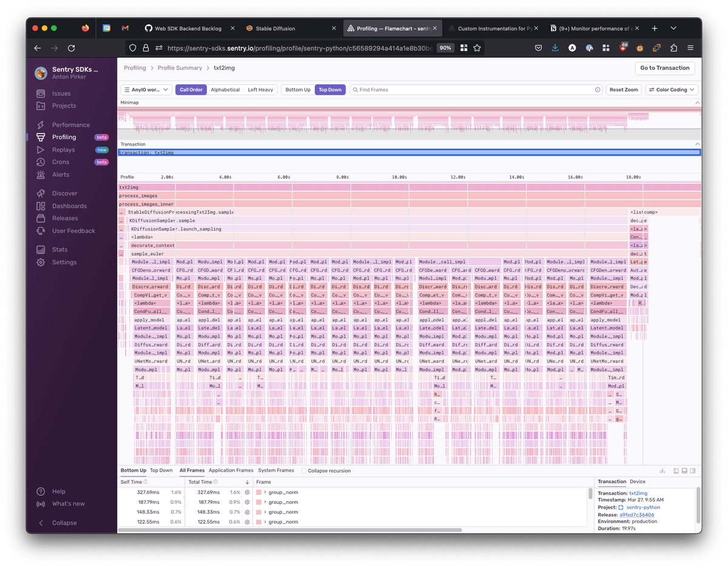This screenshot has height=568, width=728.
Task: Open the Crons sidebar item
Action: tap(61, 162)
